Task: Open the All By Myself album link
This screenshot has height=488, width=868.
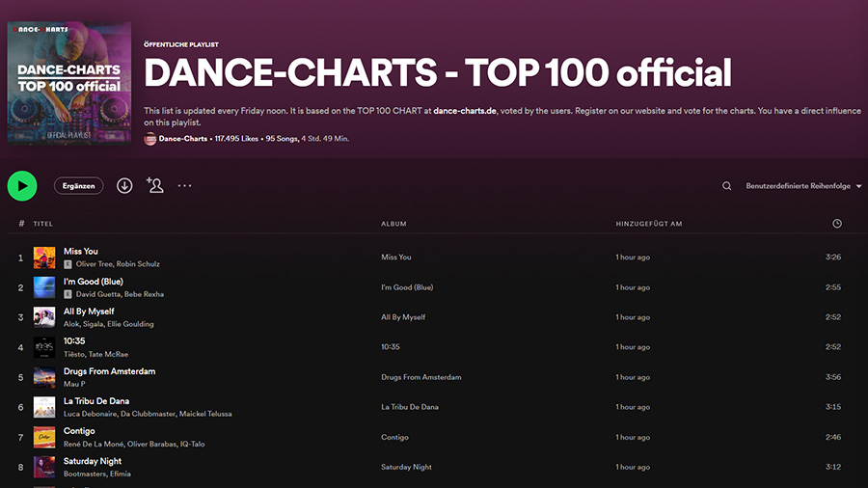Action: pos(403,317)
